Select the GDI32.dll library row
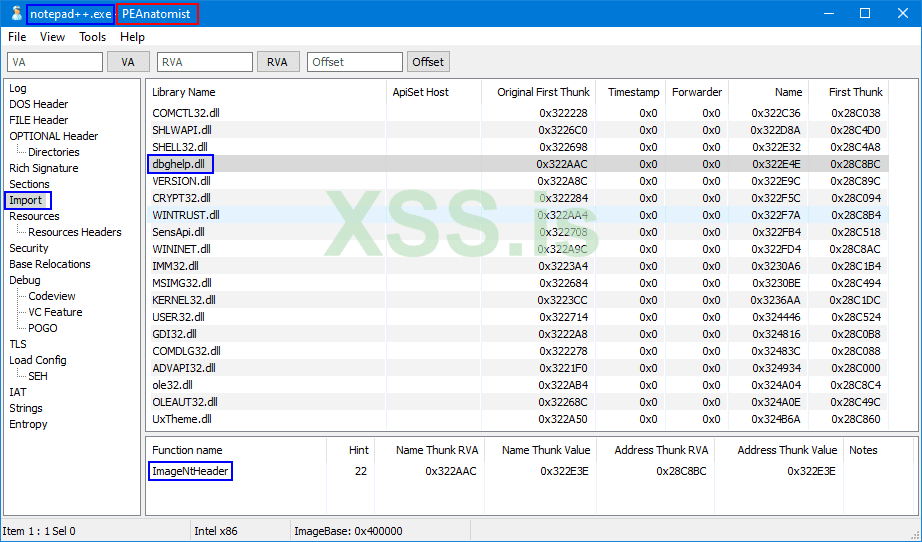 [517, 334]
